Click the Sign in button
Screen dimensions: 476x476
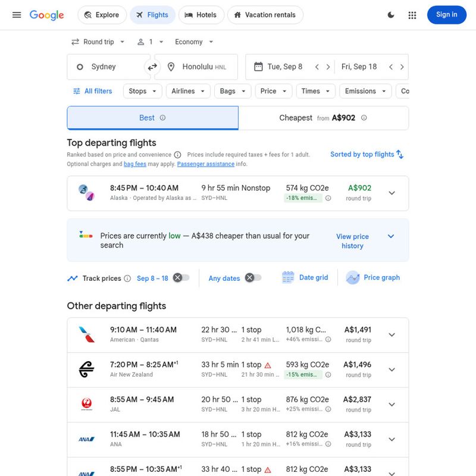pyautogui.click(x=446, y=14)
